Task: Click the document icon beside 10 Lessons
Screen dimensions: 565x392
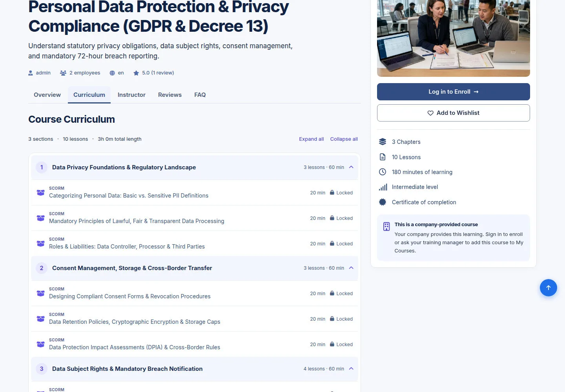Action: (383, 157)
